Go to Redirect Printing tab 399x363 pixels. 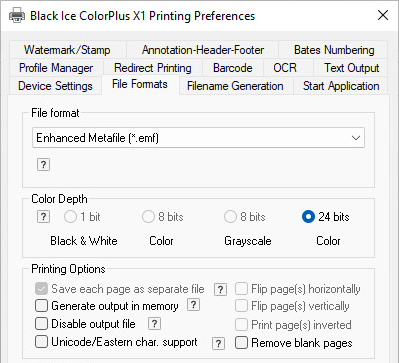153,68
